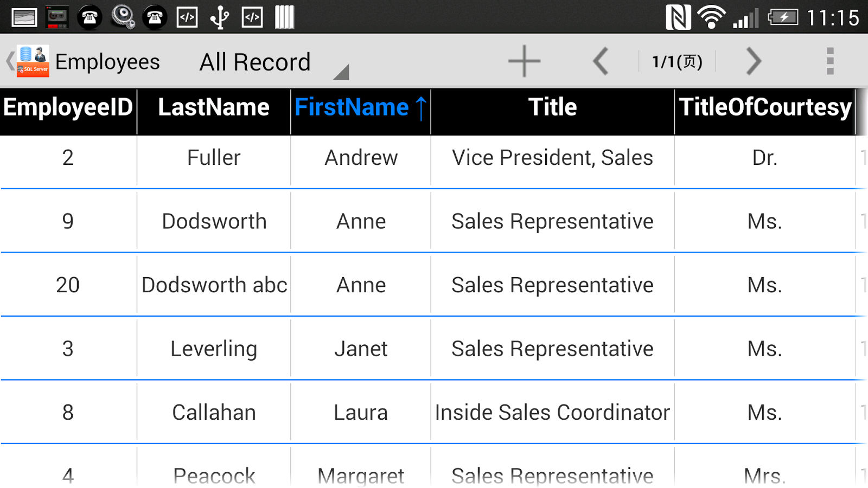Go to previous page with left chevron
The image size is (868, 488).
601,61
